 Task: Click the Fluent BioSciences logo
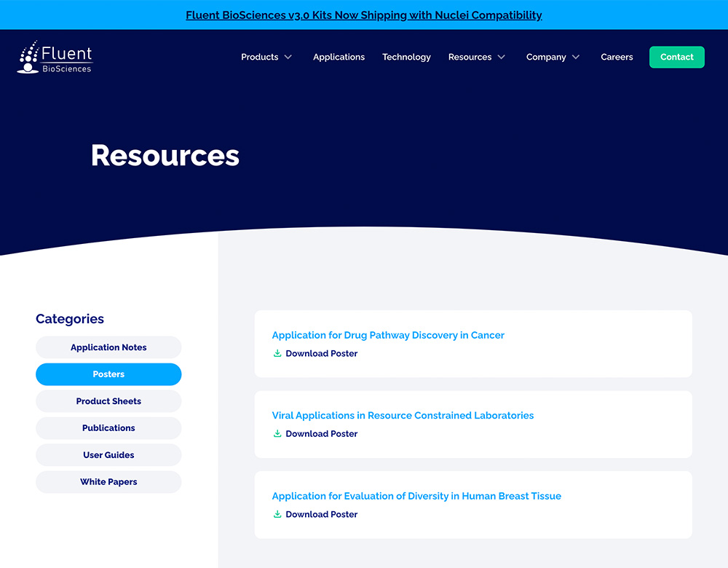(x=55, y=58)
